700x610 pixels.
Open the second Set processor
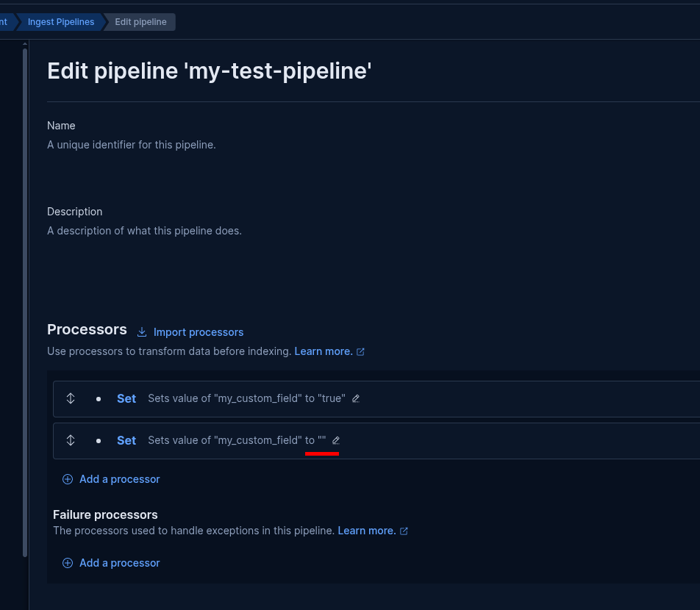pyautogui.click(x=126, y=440)
